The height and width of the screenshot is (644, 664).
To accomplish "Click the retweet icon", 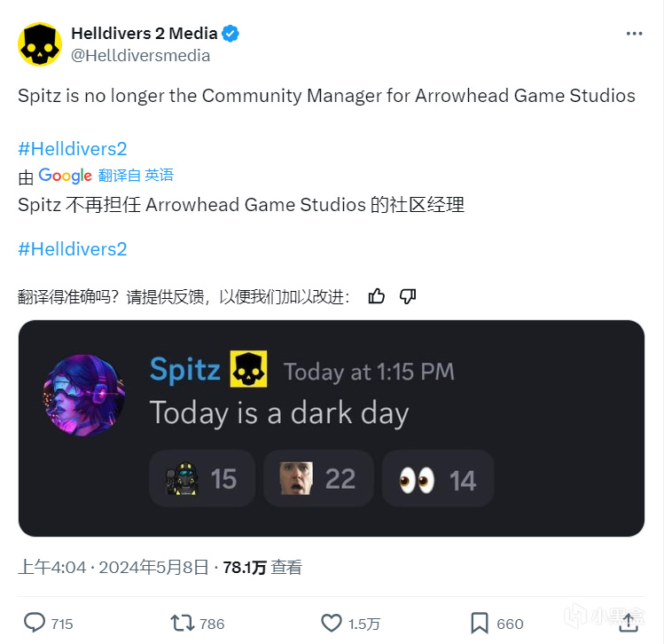I will [x=182, y=624].
